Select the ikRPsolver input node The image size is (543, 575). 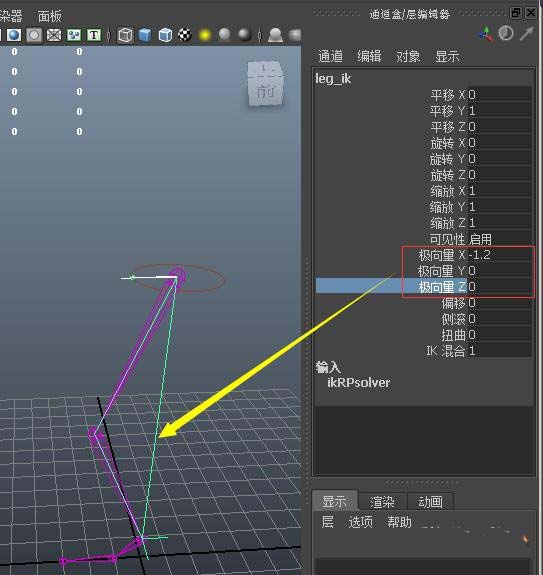pos(359,383)
